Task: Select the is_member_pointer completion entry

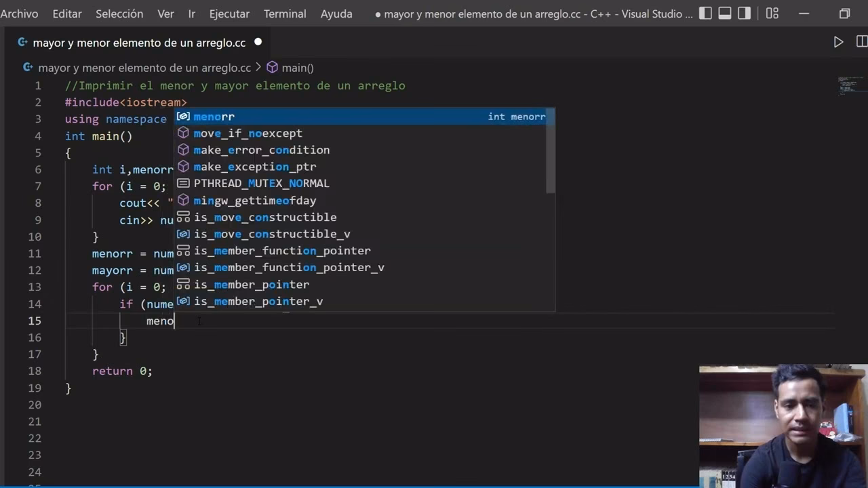Action: click(x=251, y=285)
